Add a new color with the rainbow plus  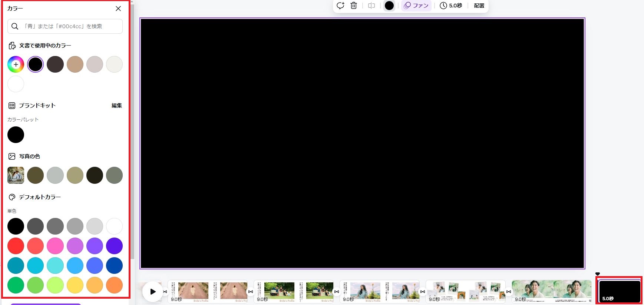pyautogui.click(x=16, y=64)
